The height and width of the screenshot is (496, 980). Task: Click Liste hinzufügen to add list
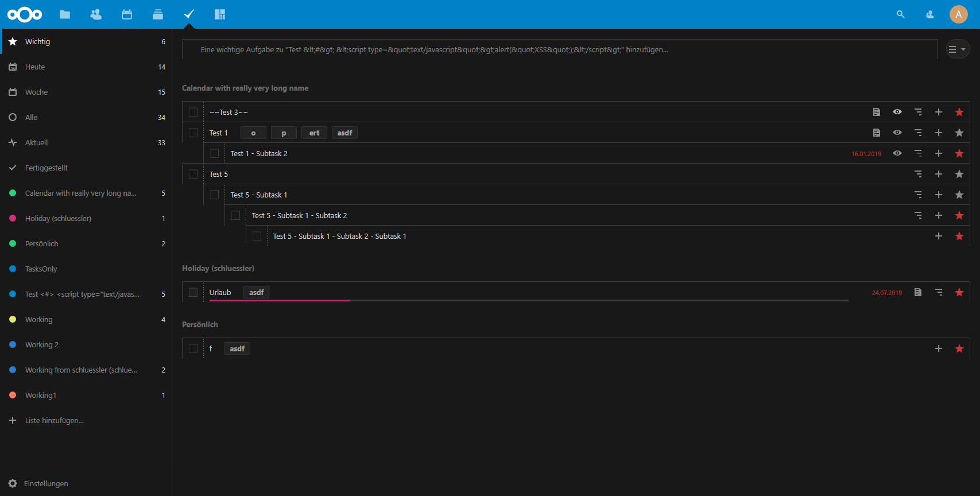point(86,420)
